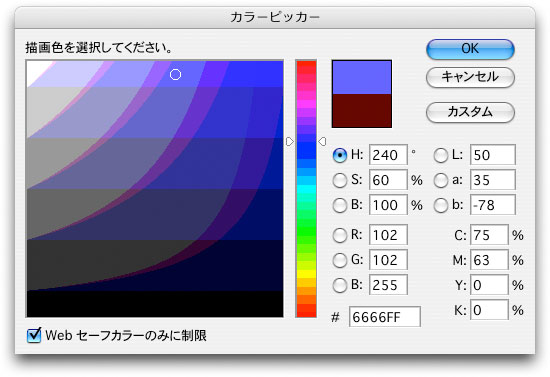Select the R red radio button
This screenshot has height=377, width=550.
click(x=340, y=235)
